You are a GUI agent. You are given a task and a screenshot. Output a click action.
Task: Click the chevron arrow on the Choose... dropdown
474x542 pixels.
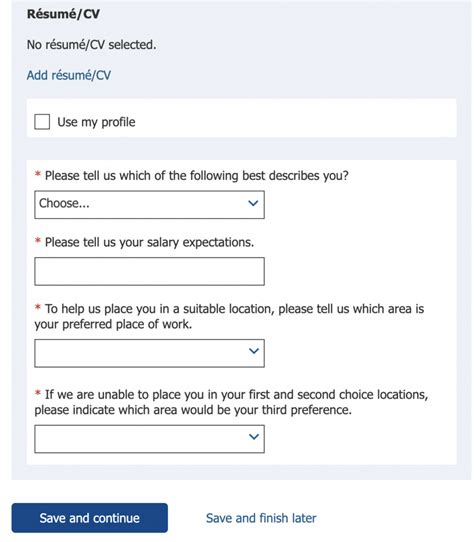pyautogui.click(x=253, y=203)
